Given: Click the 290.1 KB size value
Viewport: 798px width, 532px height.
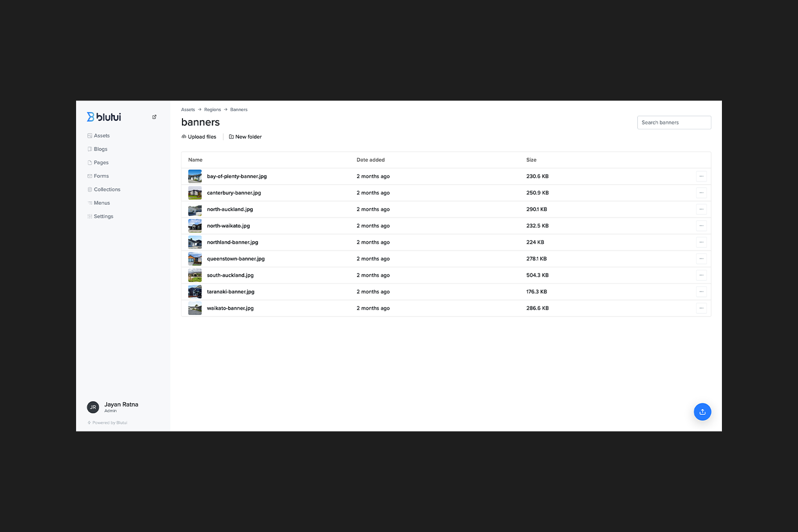Looking at the screenshot, I should 537,209.
